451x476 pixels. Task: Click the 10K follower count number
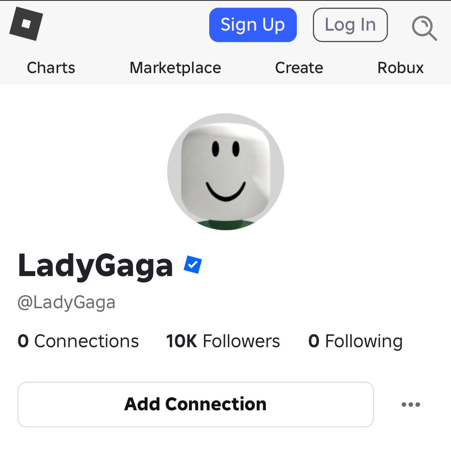tap(182, 341)
